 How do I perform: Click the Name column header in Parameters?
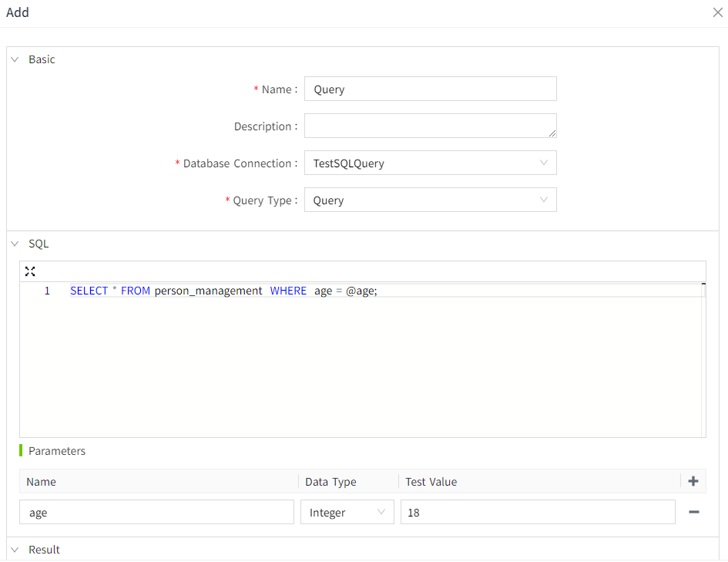(x=42, y=482)
